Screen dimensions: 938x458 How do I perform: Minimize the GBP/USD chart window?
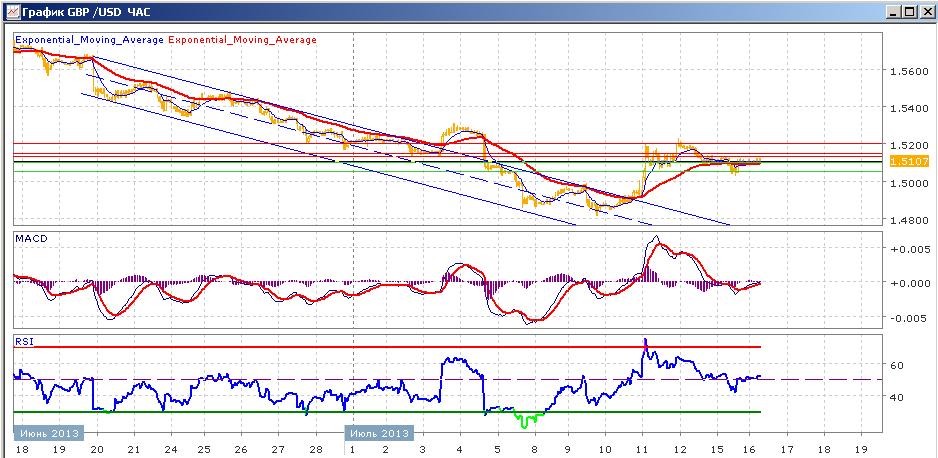[x=893, y=11]
